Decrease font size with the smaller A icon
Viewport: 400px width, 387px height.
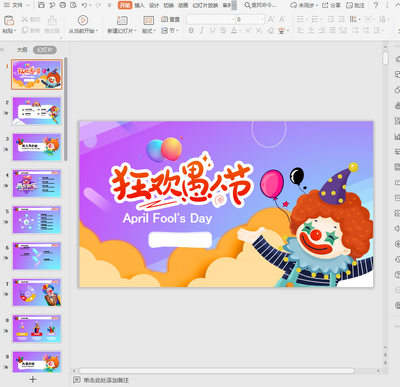pos(282,19)
